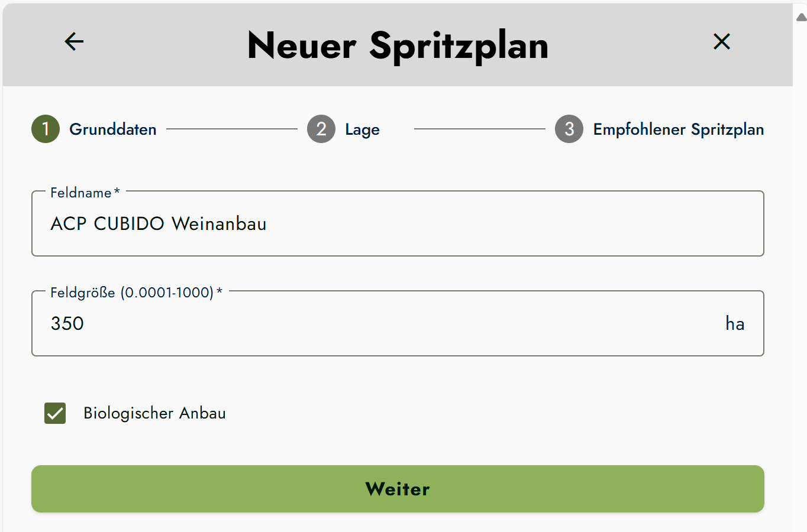Click the Neuer Spritzplan heading

click(x=398, y=46)
